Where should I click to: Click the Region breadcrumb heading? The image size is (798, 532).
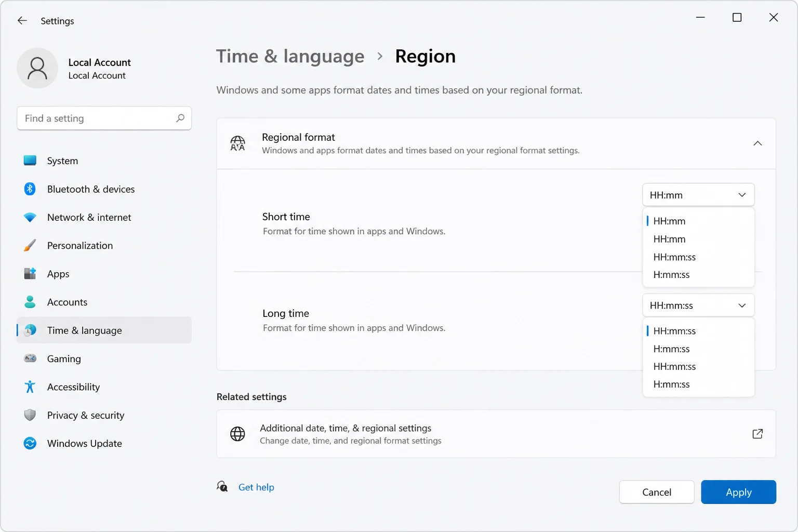click(425, 56)
